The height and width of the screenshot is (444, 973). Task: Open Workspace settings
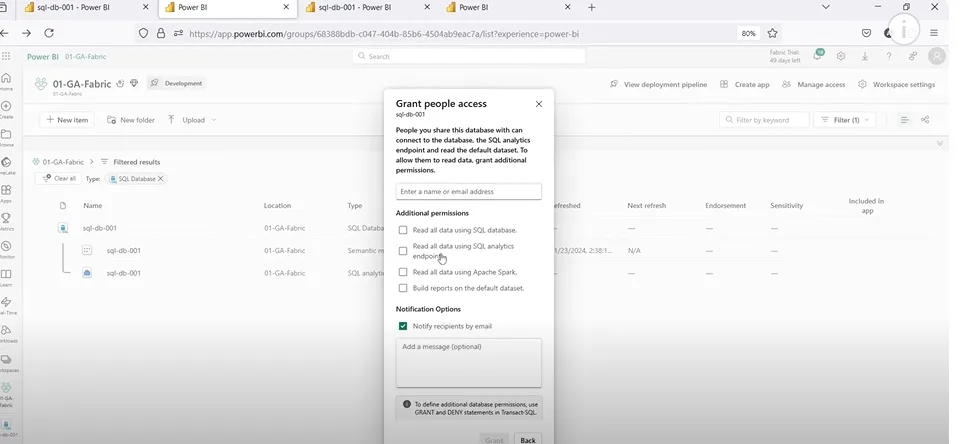897,84
